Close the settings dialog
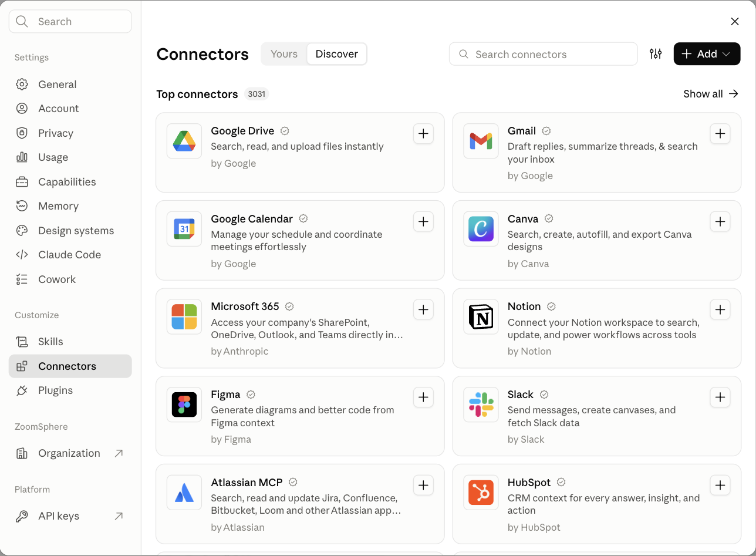756x556 pixels. click(x=735, y=22)
